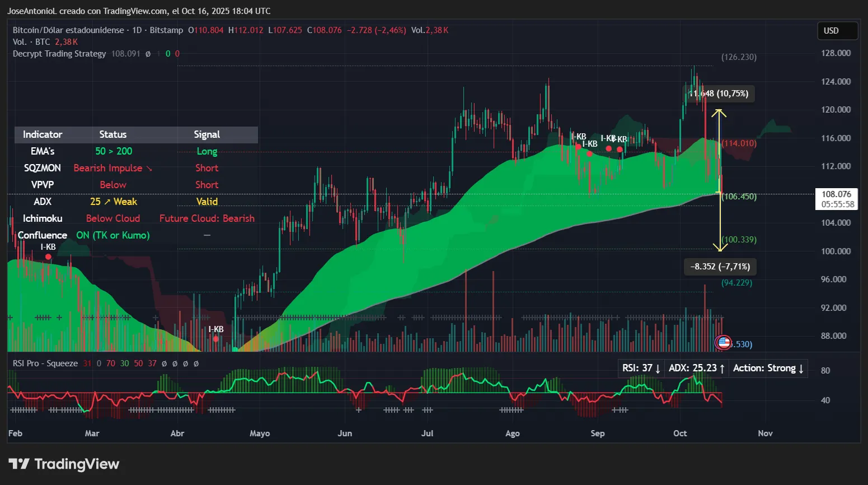Click the red I-KB dot marker above April
The height and width of the screenshot is (485, 868).
click(x=215, y=337)
